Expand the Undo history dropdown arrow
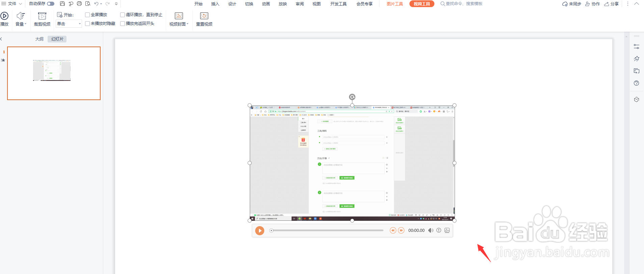 coord(101,4)
